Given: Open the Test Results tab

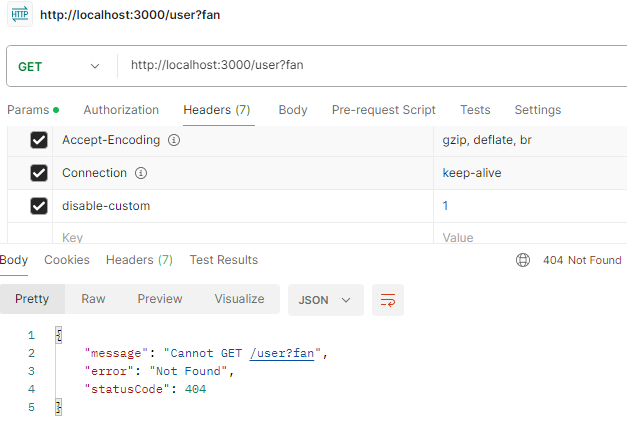Looking at the screenshot, I should [223, 260].
